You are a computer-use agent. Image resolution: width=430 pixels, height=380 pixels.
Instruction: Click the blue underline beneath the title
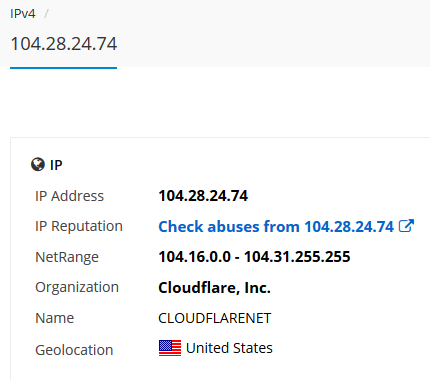[63, 68]
